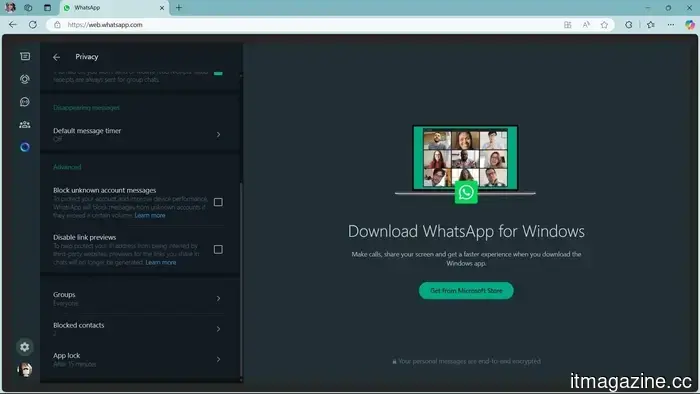Image resolution: width=700 pixels, height=394 pixels.
Task: Click WhatsApp logo on laptop illustration
Action: tap(466, 192)
